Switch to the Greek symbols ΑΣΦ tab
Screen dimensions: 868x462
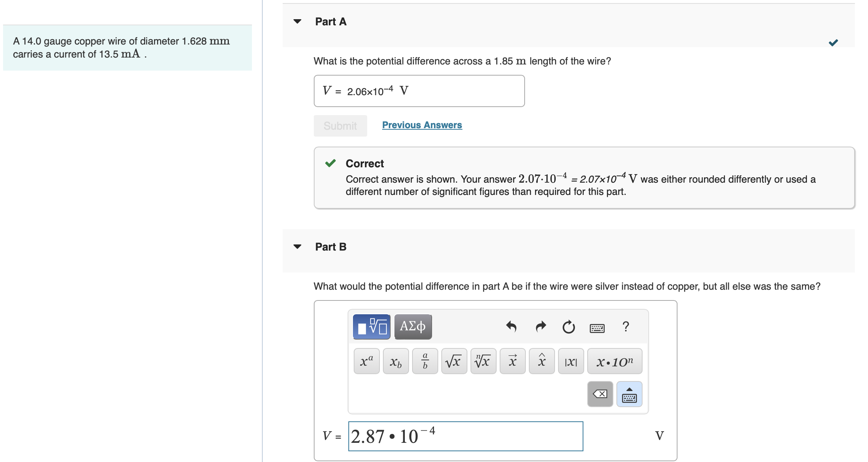[413, 327]
